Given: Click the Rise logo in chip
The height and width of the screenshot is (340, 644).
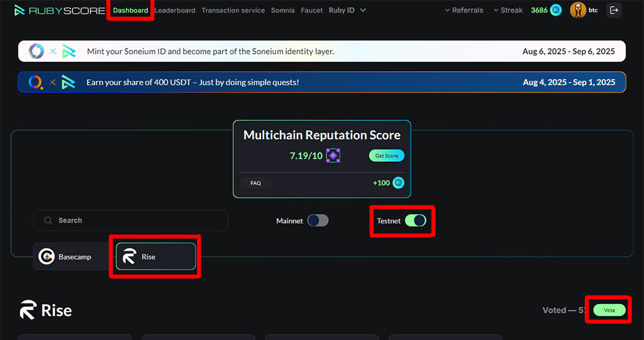Looking at the screenshot, I should tap(129, 256).
